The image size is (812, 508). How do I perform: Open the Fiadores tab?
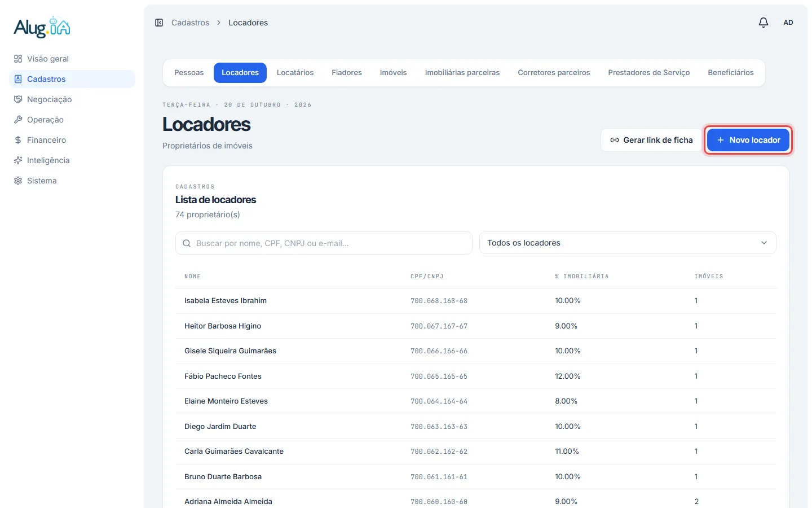(347, 73)
